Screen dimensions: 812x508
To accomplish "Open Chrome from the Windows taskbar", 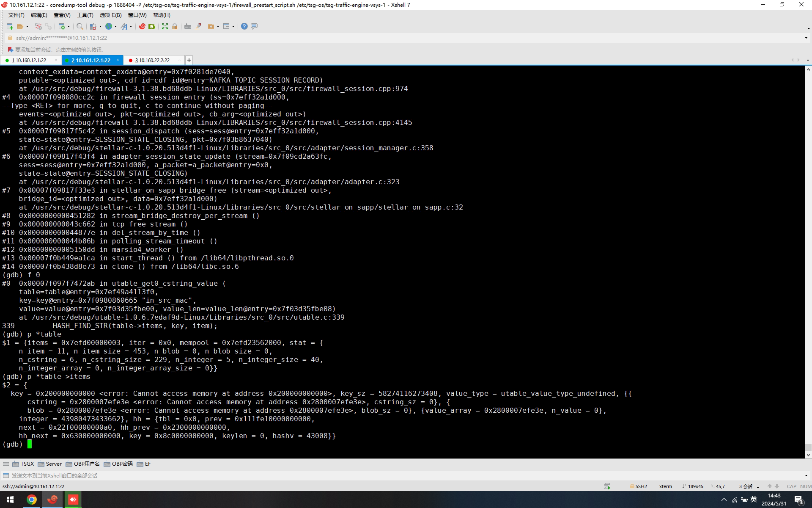I will click(32, 500).
